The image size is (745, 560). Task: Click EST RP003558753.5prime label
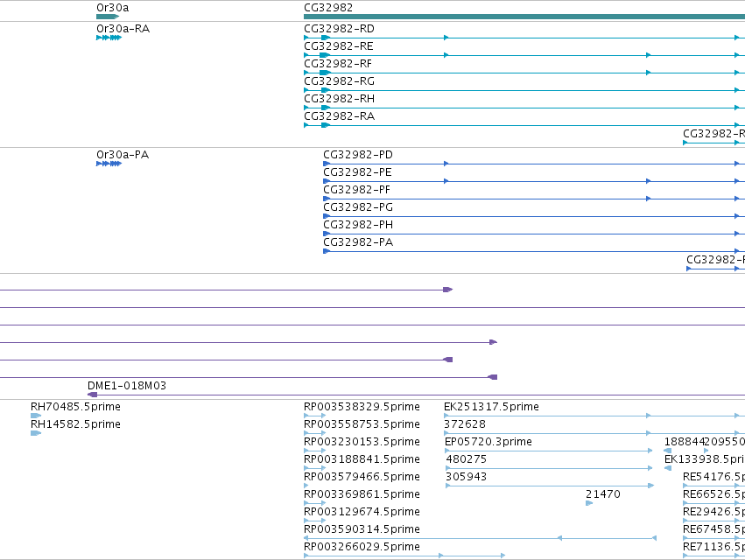[362, 424]
